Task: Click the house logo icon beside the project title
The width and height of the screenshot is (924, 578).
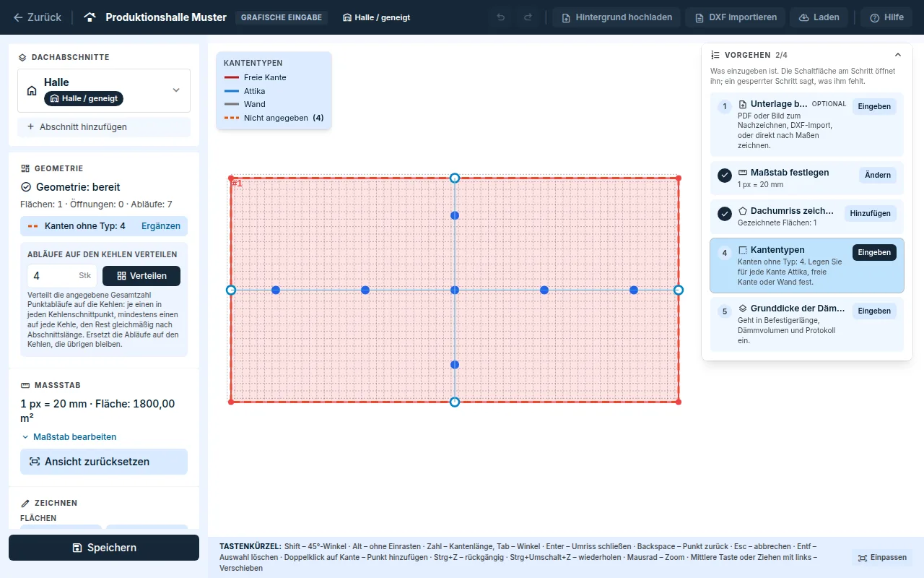Action: (90, 17)
